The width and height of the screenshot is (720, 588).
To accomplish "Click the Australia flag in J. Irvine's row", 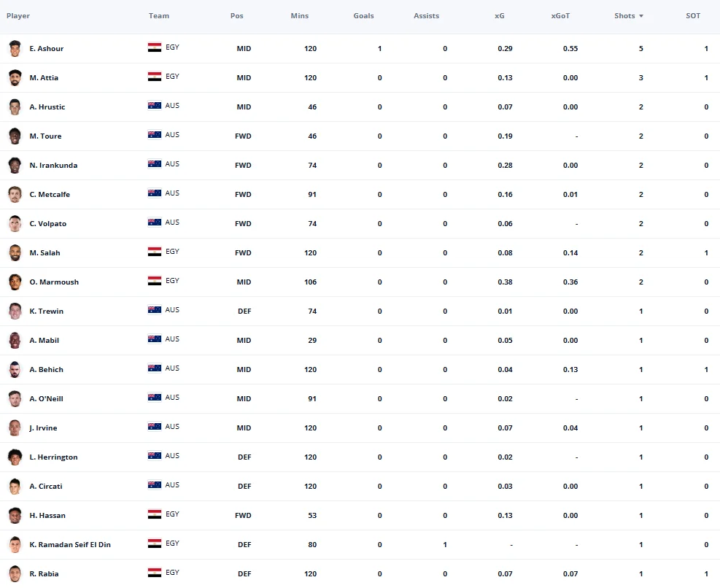I will click(155, 427).
